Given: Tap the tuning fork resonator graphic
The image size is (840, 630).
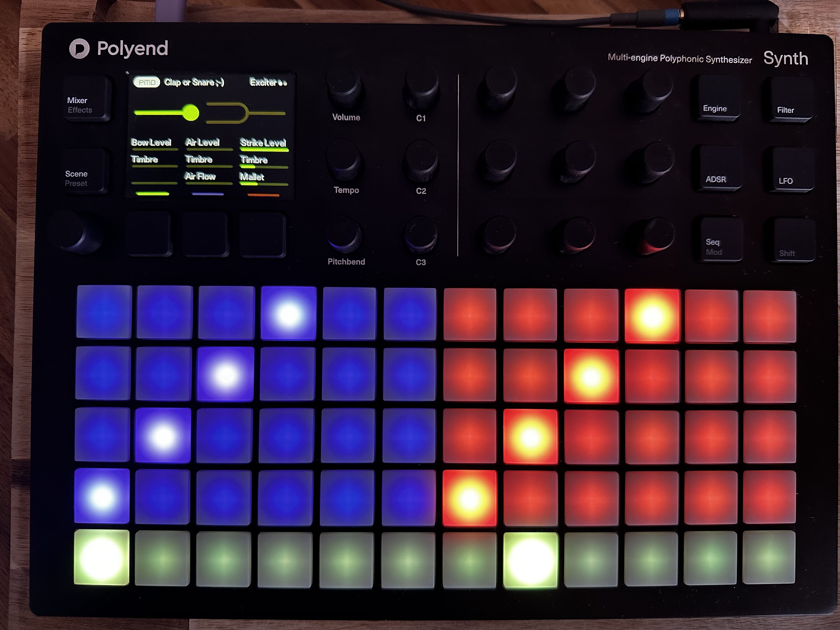Looking at the screenshot, I should [245, 113].
